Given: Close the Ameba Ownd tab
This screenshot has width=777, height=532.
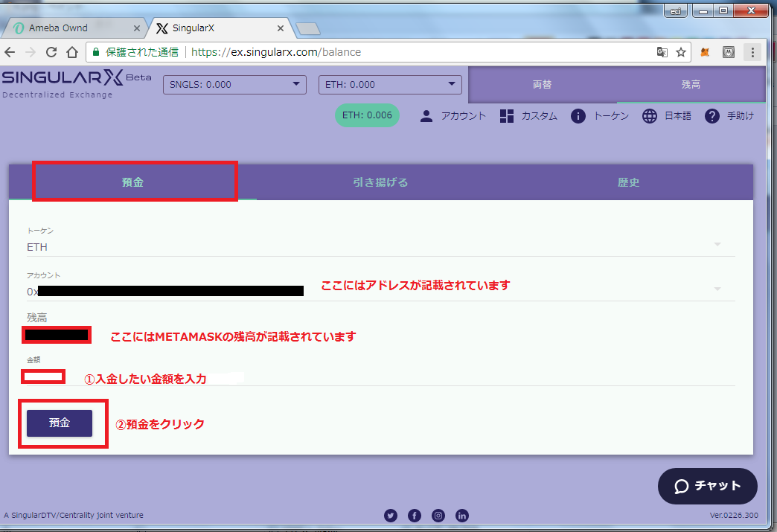Looking at the screenshot, I should click(137, 28).
